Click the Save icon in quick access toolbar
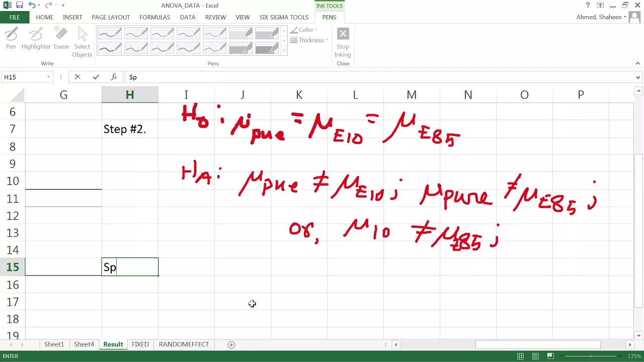644x362 pixels. (19, 5)
